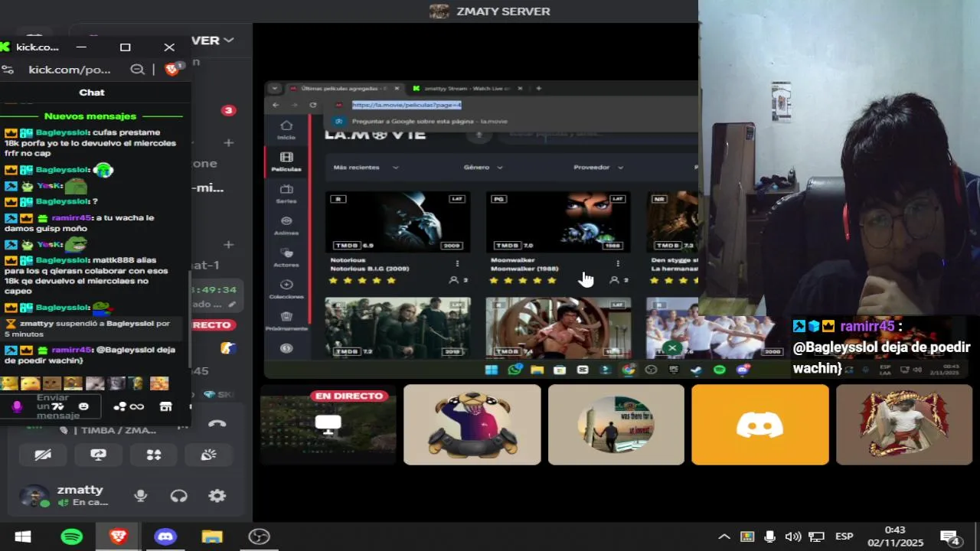Mute the microphone next to zmatty
This screenshot has height=551, width=980.
pyautogui.click(x=140, y=496)
